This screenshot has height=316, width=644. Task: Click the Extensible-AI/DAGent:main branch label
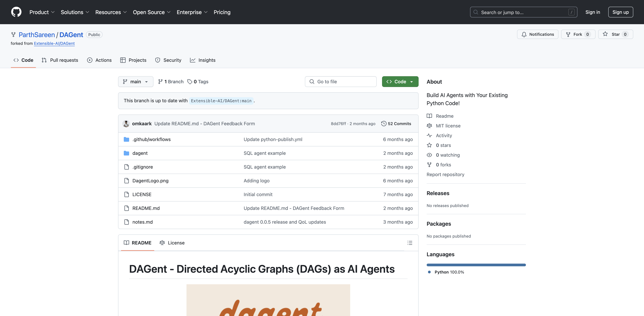221,101
